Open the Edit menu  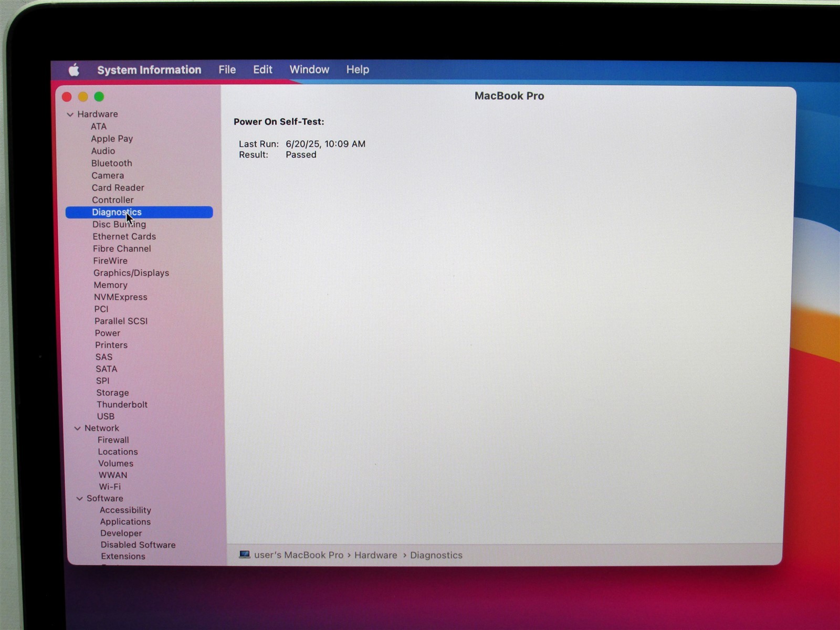[262, 69]
